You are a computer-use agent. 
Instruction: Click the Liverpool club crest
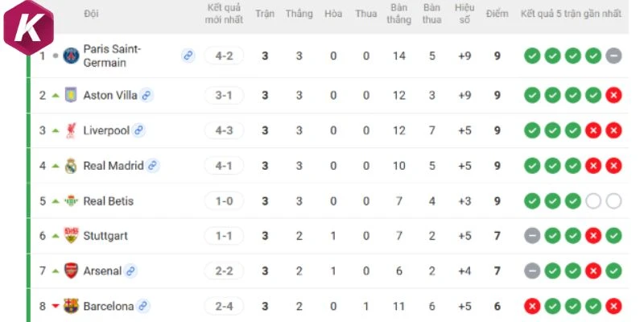point(71,131)
